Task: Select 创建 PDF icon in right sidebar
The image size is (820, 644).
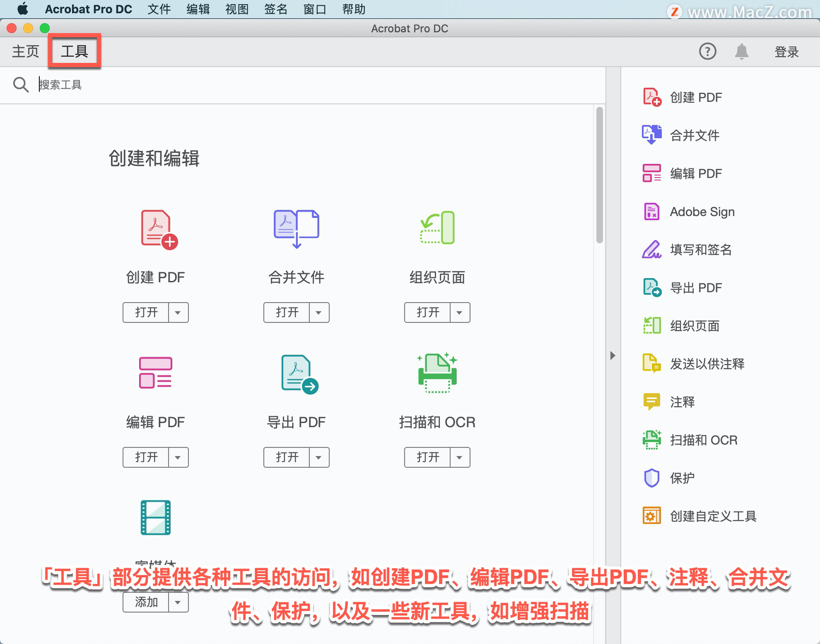Action: point(652,97)
